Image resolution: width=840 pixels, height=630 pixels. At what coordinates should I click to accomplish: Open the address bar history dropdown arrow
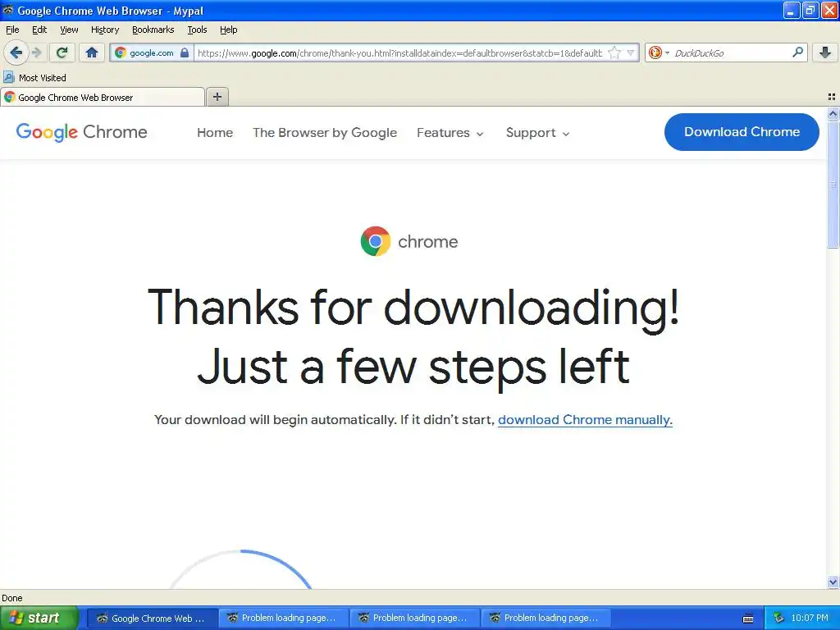(x=631, y=52)
